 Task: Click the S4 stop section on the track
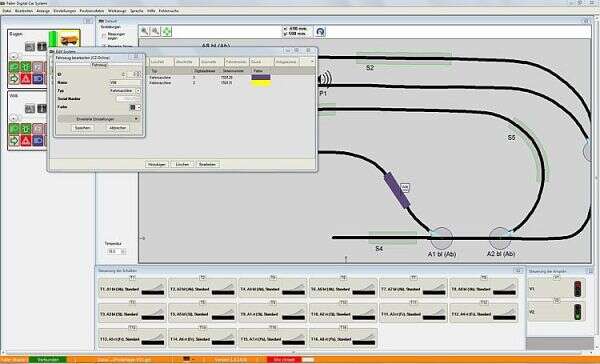(x=392, y=238)
